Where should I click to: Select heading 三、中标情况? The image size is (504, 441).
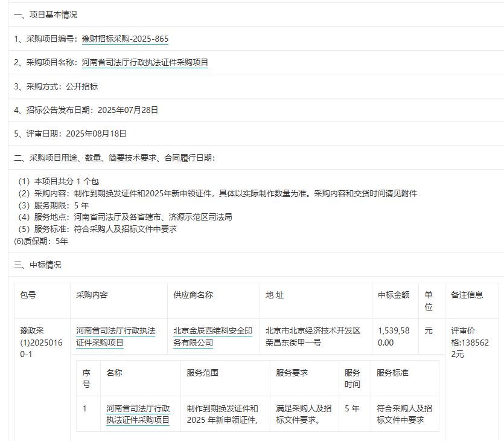pyautogui.click(x=37, y=265)
